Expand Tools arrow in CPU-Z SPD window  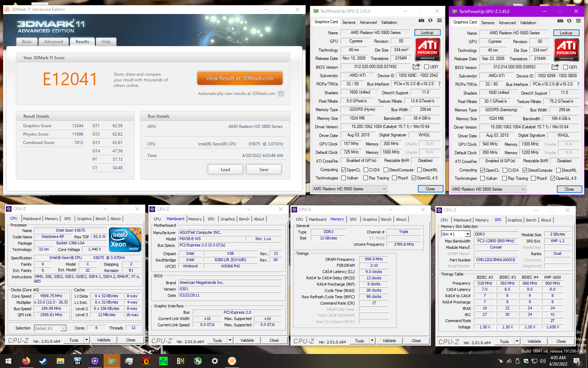click(517, 341)
